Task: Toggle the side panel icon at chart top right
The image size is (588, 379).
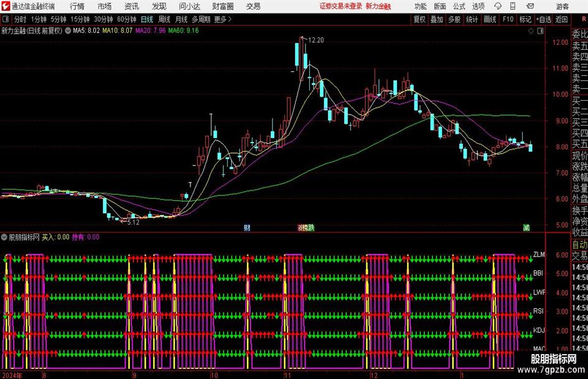Action: tap(540, 31)
